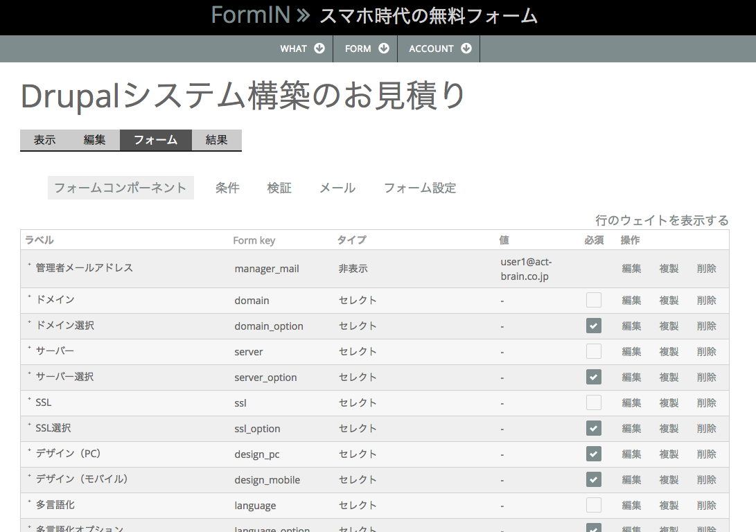Click the FormIN logo in the header
756x532 pixels.
[251, 15]
